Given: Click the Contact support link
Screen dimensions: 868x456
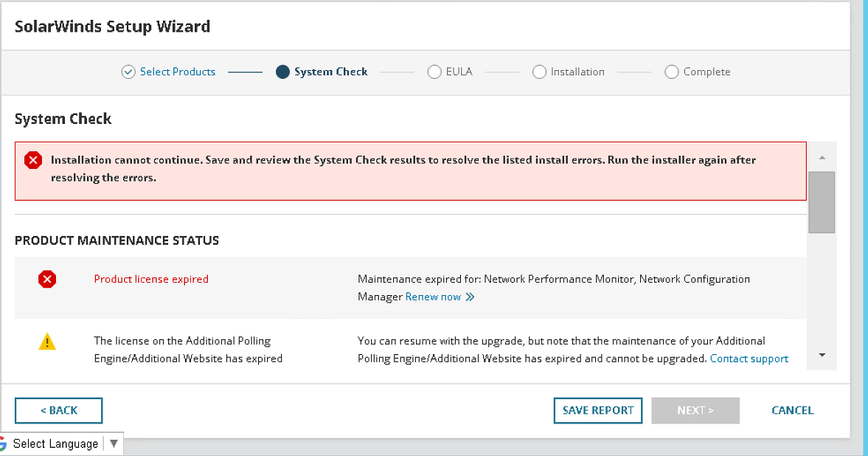Looking at the screenshot, I should click(749, 359).
